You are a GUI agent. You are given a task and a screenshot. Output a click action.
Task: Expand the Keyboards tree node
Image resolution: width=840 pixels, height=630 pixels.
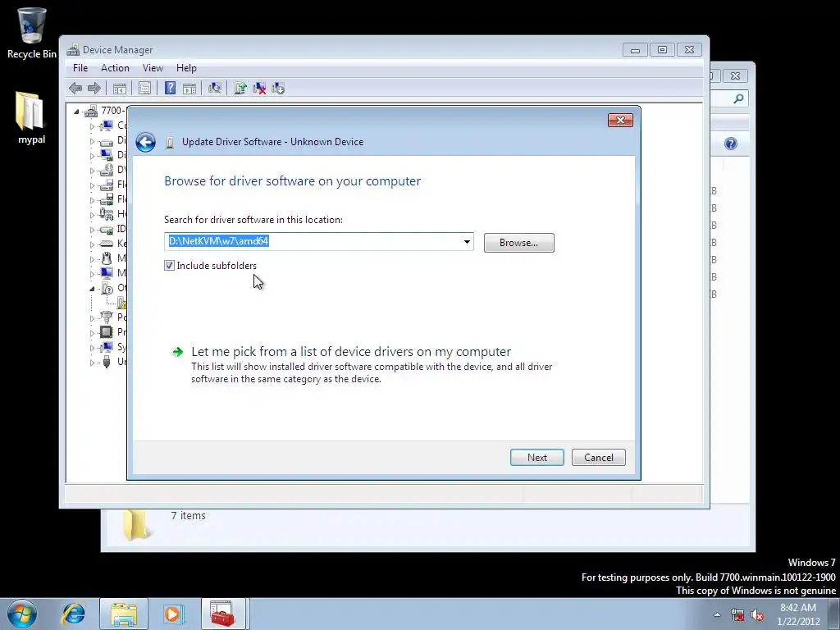(x=92, y=244)
